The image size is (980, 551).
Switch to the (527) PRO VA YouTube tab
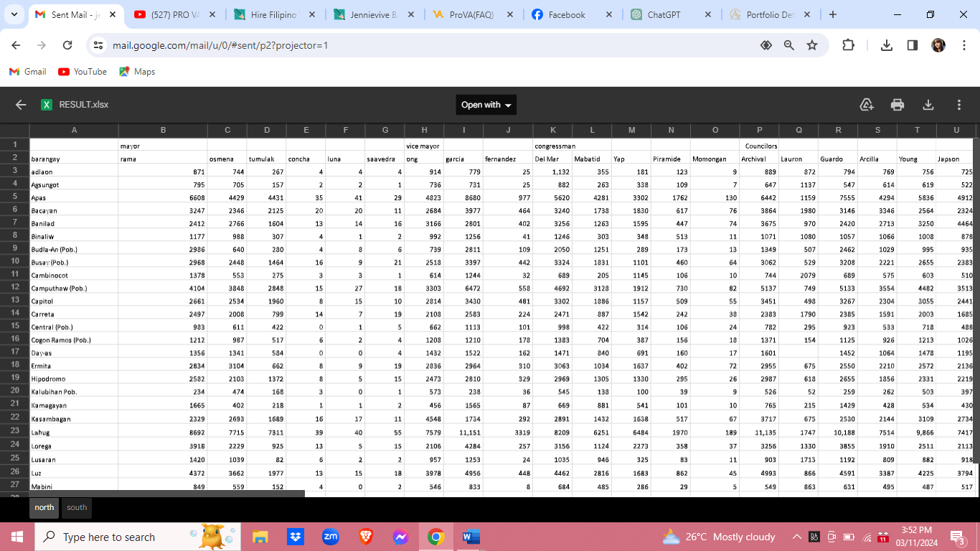pos(174,14)
